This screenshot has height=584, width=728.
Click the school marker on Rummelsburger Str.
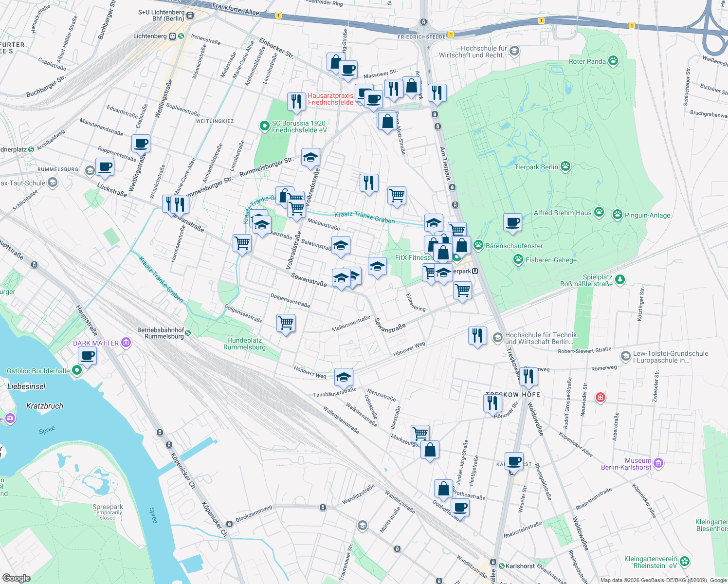pos(310,158)
